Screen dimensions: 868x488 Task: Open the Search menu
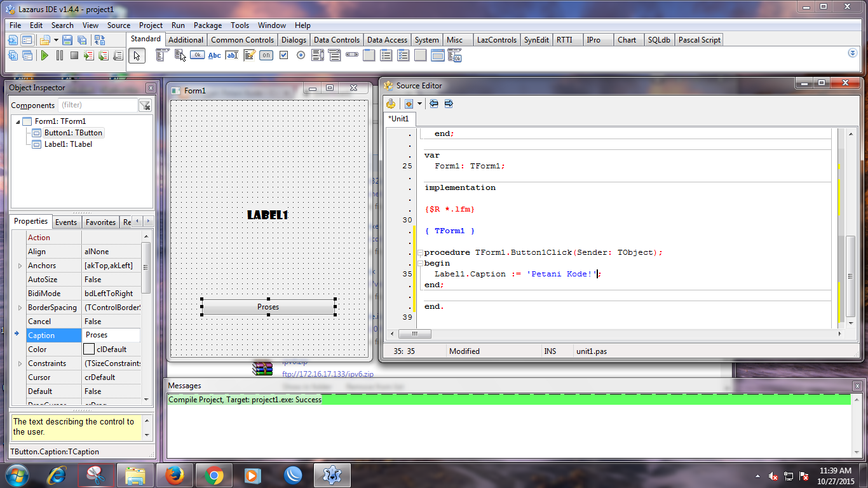(62, 25)
